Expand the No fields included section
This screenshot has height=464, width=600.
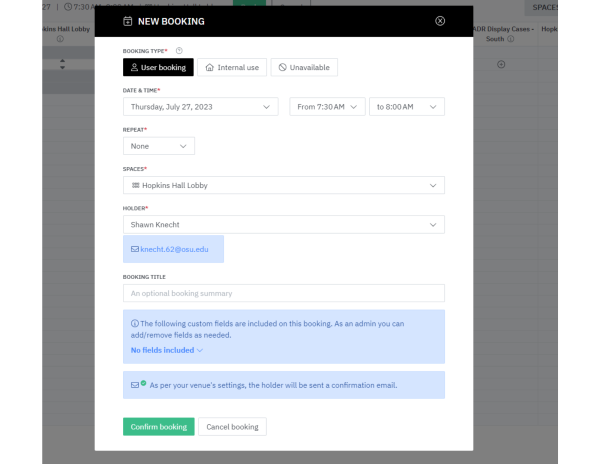coord(166,350)
